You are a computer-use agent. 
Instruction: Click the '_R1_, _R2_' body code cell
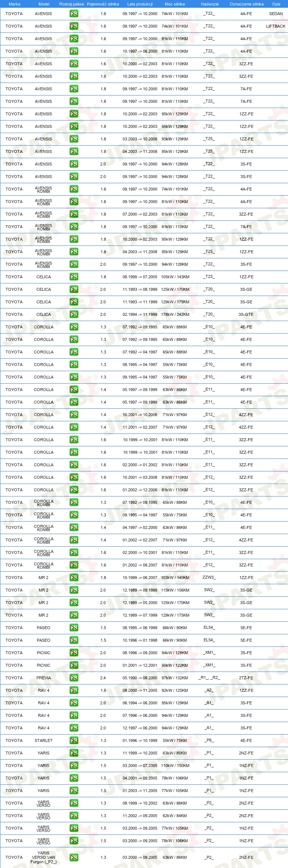(209, 678)
